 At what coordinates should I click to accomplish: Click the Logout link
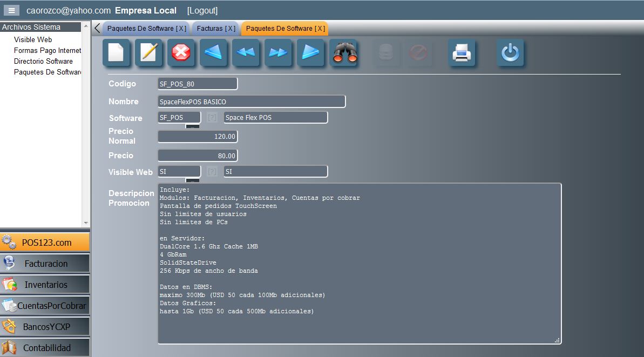(202, 10)
